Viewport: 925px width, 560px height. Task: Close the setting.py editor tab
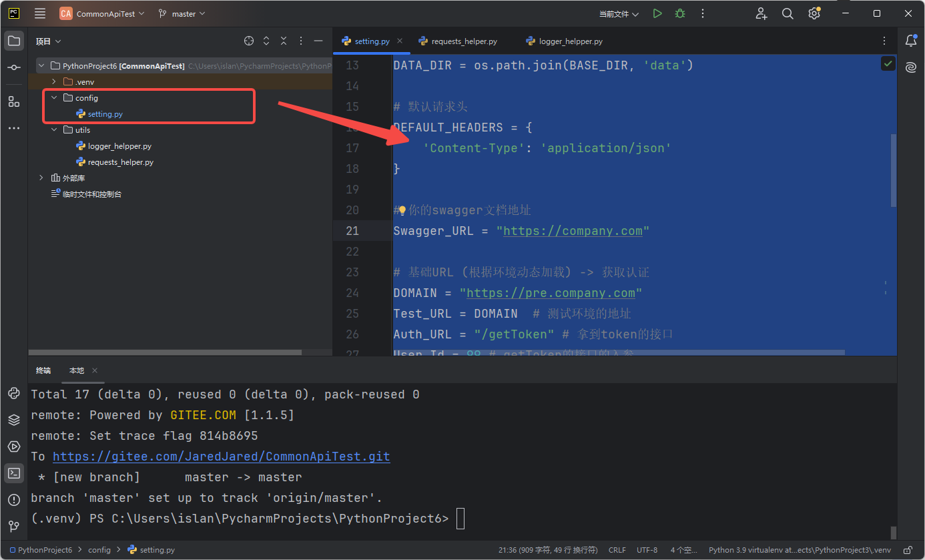pyautogui.click(x=400, y=41)
